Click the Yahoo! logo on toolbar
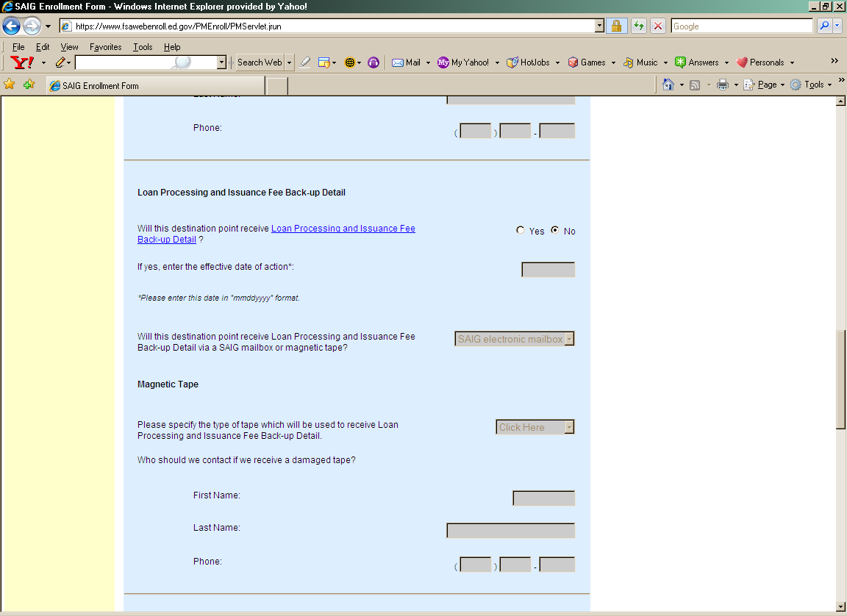 (23, 62)
